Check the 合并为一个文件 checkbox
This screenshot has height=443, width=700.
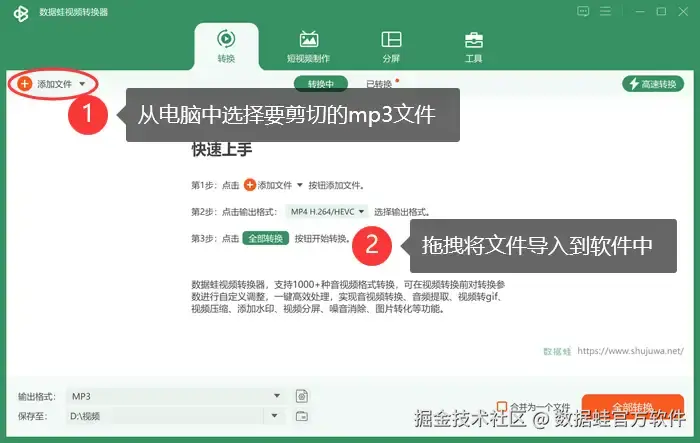pyautogui.click(x=502, y=406)
